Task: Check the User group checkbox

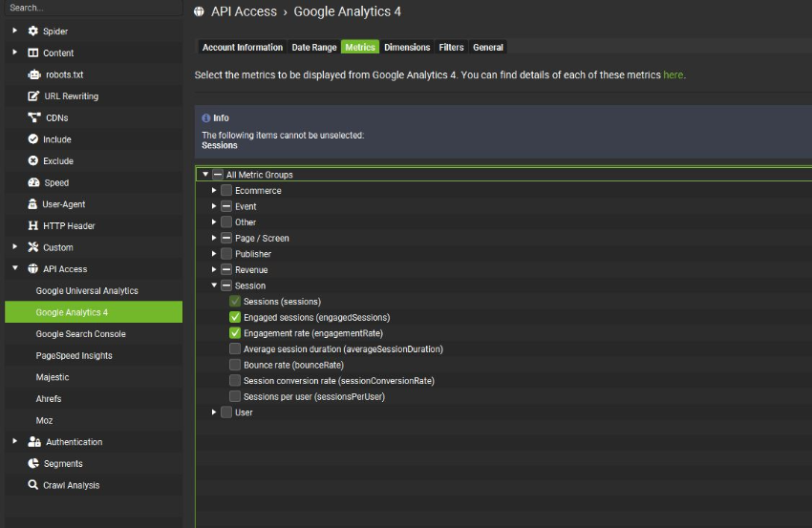Action: [x=226, y=412]
